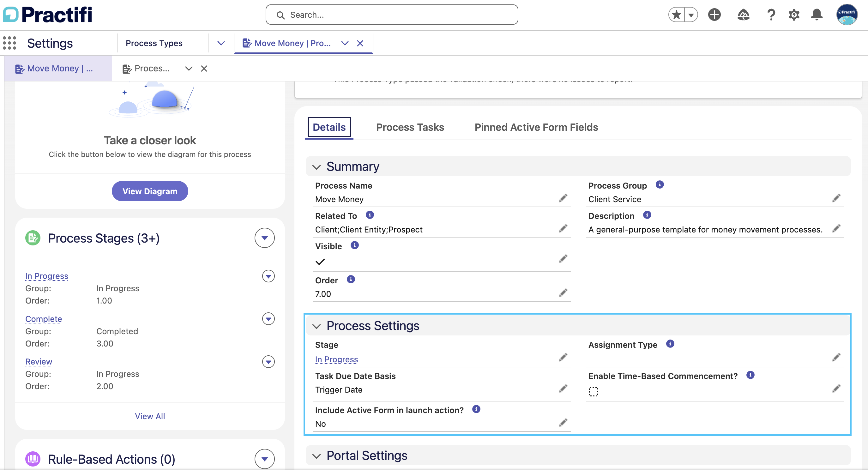Open the Review stage link
The width and height of the screenshot is (868, 470).
[x=39, y=362]
